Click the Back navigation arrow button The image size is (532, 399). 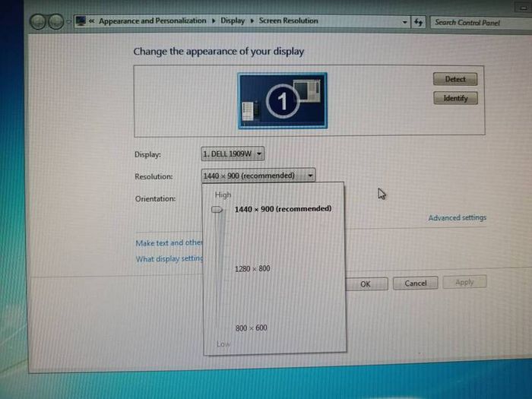click(x=38, y=22)
